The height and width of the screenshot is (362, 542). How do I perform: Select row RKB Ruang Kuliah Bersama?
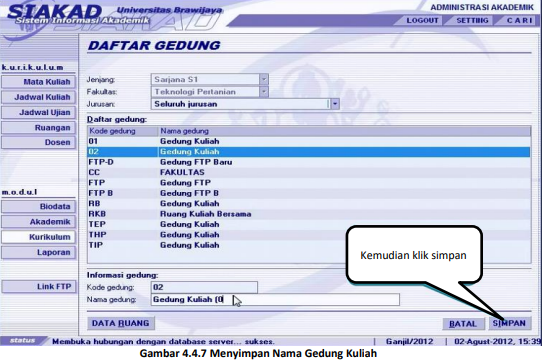[309, 214]
